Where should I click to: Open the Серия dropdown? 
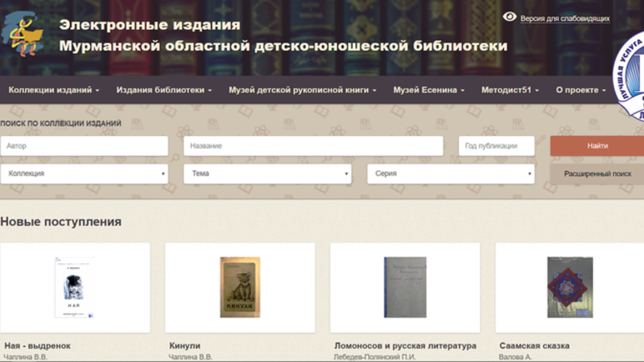[451, 174]
